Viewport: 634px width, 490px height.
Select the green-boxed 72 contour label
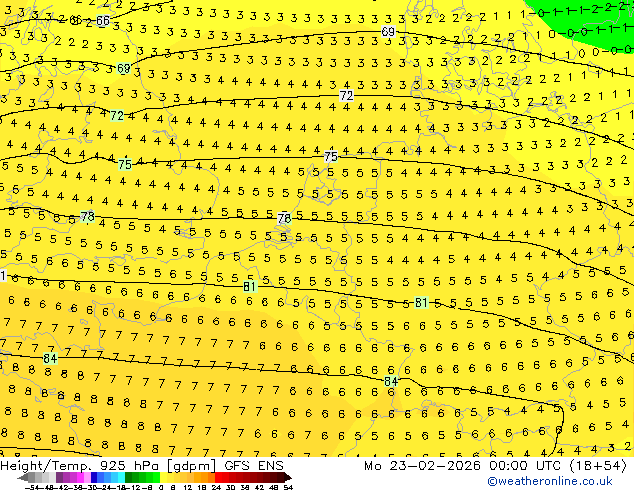pyautogui.click(x=117, y=116)
